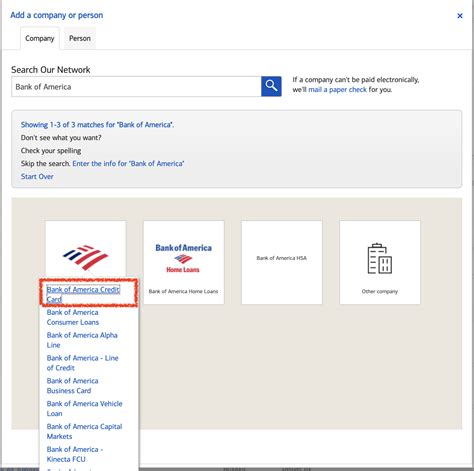
Task: Select Bank of America Credit Card option
Action: (x=83, y=294)
